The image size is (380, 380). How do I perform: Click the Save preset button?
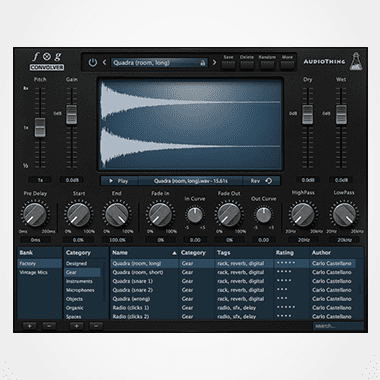pyautogui.click(x=228, y=65)
